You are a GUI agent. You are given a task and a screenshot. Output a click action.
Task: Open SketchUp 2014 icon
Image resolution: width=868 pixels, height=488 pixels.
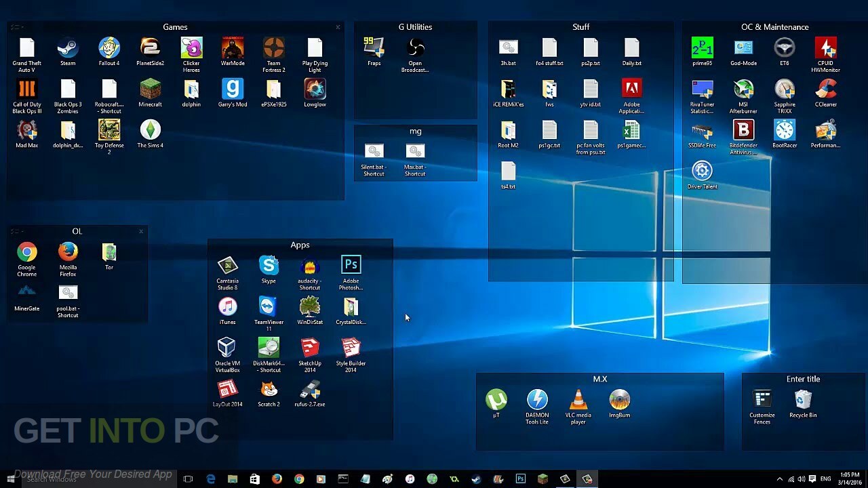(x=310, y=356)
